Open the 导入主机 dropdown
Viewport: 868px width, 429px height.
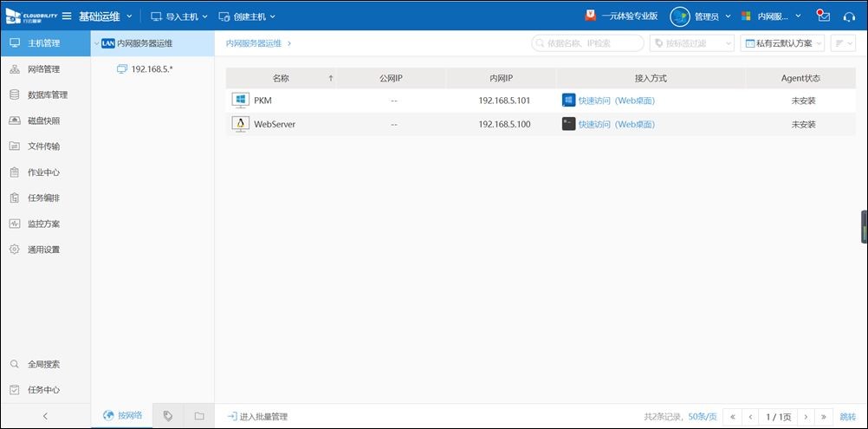[x=179, y=16]
